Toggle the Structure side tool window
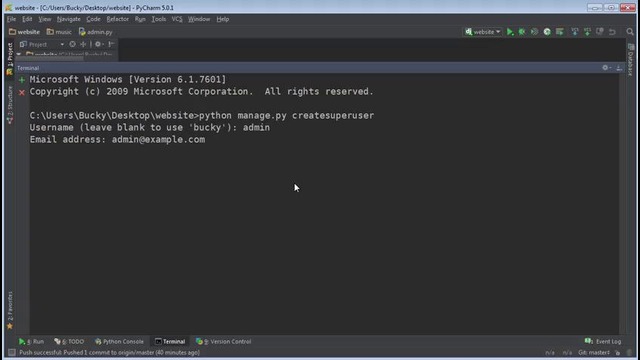Image resolution: width=640 pixels, height=360 pixels. coord(10,104)
